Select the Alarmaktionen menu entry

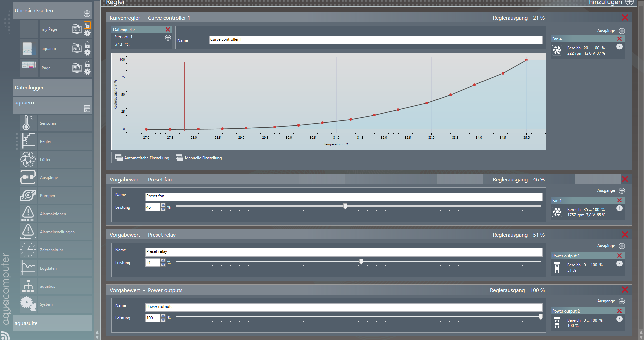coord(64,214)
